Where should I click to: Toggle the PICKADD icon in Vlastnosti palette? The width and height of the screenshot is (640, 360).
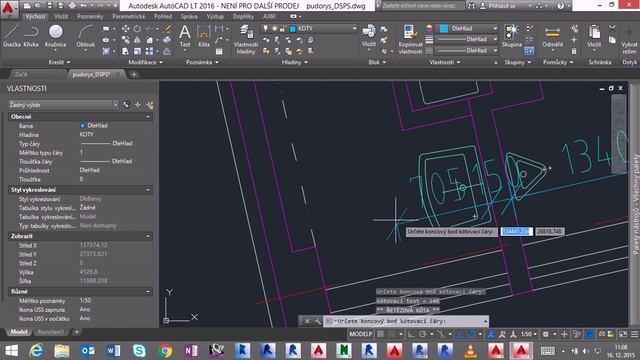tap(127, 105)
